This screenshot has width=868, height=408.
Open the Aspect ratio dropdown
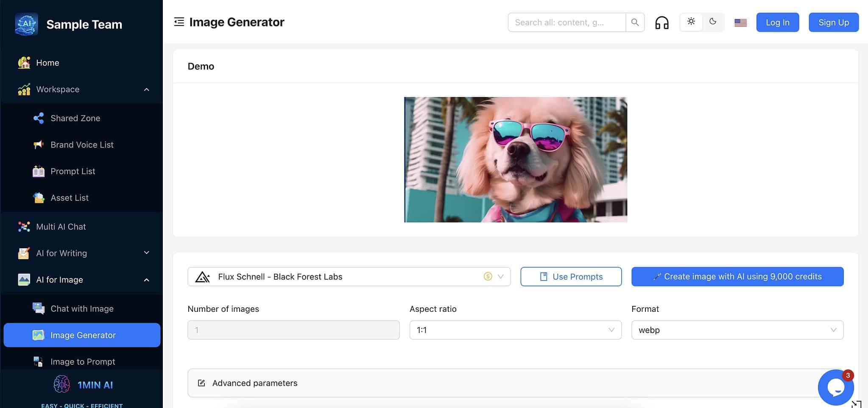[x=515, y=330]
